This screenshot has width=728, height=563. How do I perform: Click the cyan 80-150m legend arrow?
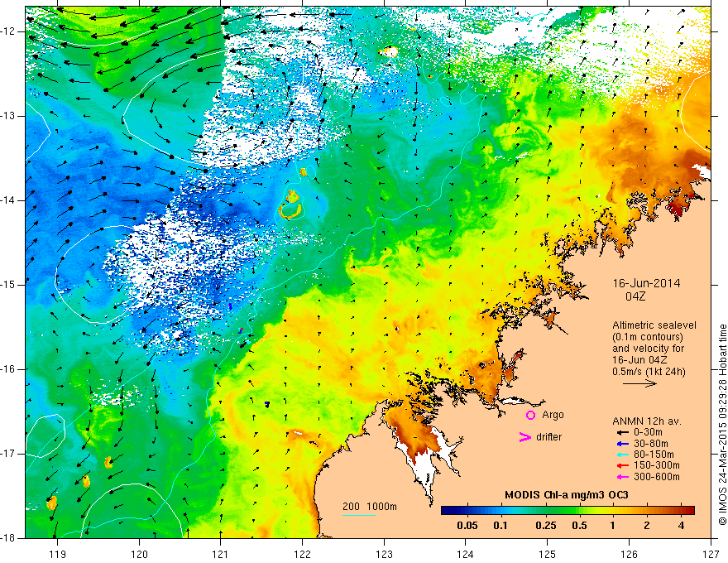tap(622, 455)
